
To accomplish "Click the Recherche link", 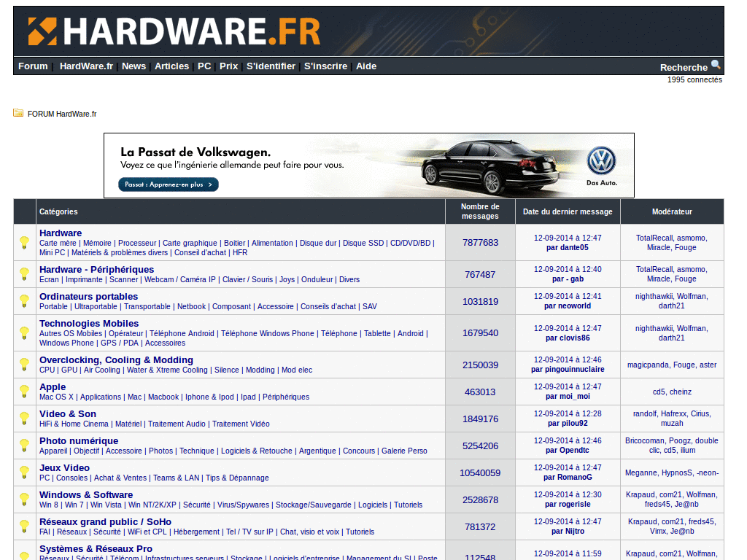I will [684, 68].
